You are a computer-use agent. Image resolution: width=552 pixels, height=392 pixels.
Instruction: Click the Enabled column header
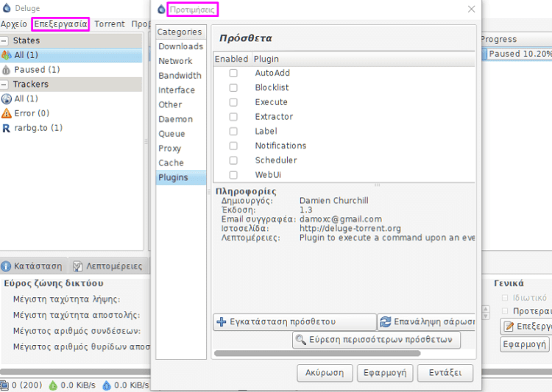[x=232, y=59]
